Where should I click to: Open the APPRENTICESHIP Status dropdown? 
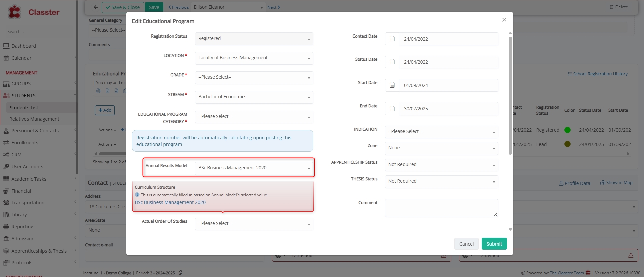(x=441, y=165)
